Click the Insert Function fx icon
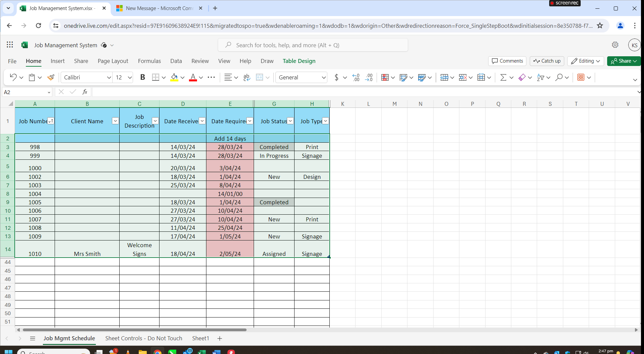Screen dimensions: 644x354 (x=85, y=92)
